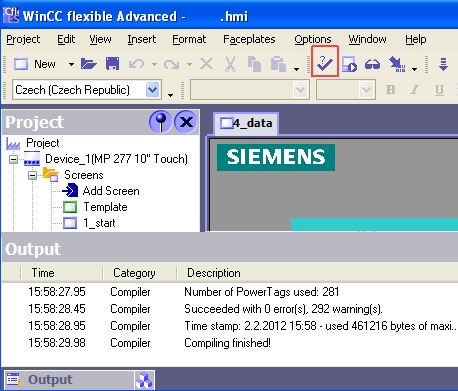Open language toolbar options arrow

point(170,95)
